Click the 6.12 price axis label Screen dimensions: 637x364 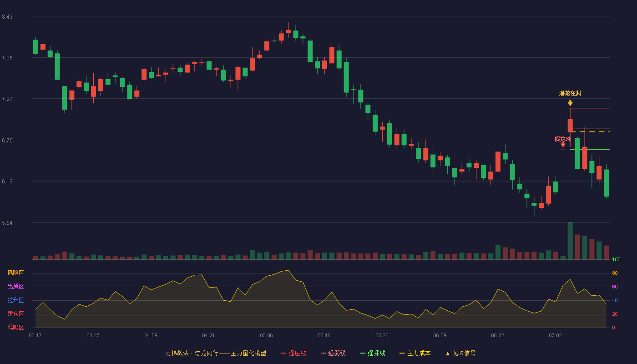click(x=7, y=182)
